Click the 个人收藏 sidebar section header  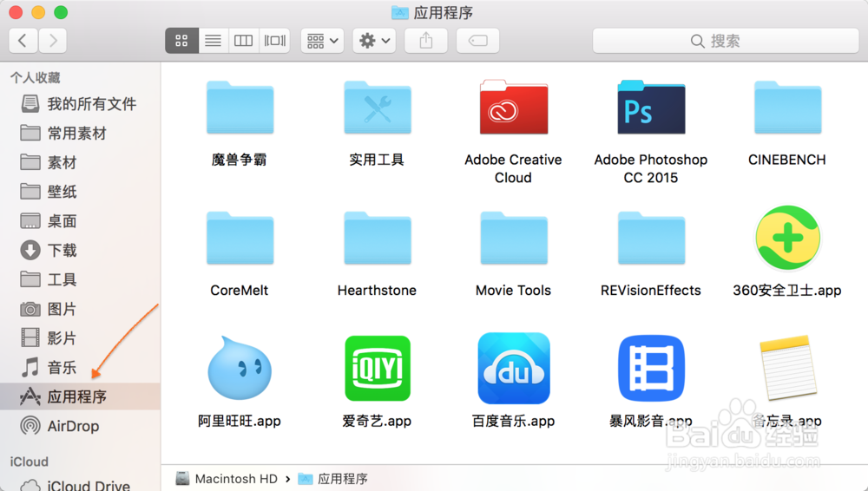(x=35, y=77)
